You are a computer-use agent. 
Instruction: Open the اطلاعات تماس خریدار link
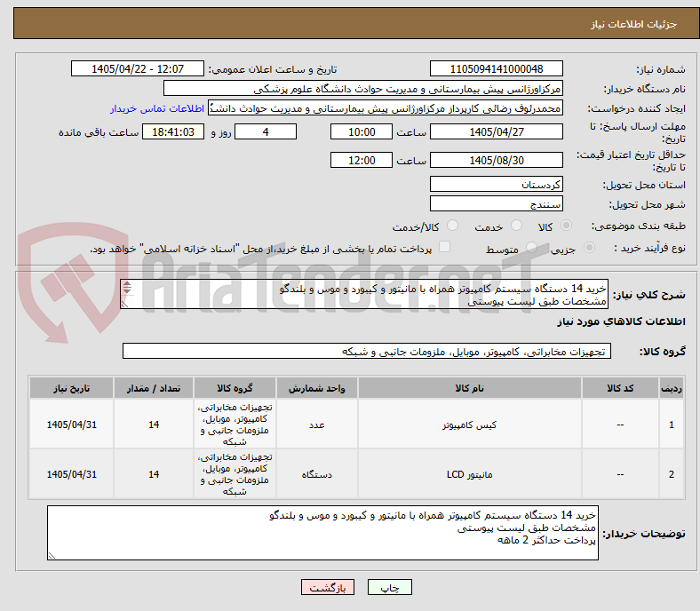(157, 108)
